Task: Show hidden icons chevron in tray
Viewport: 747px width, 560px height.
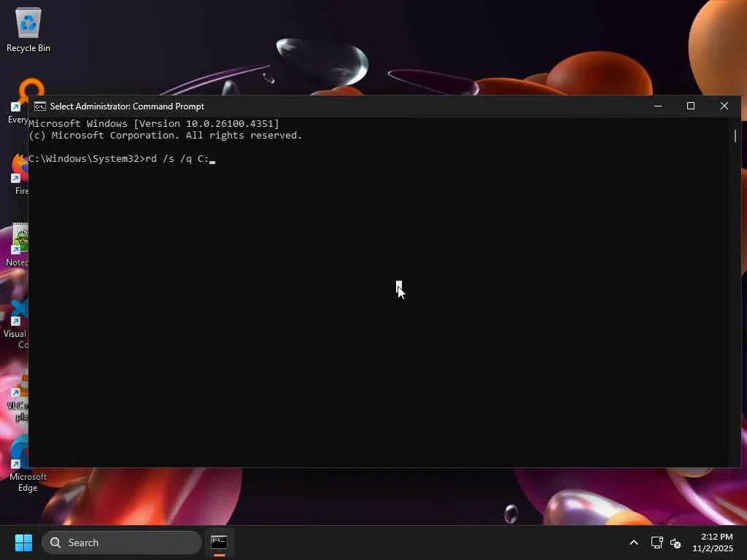Action: [x=634, y=542]
